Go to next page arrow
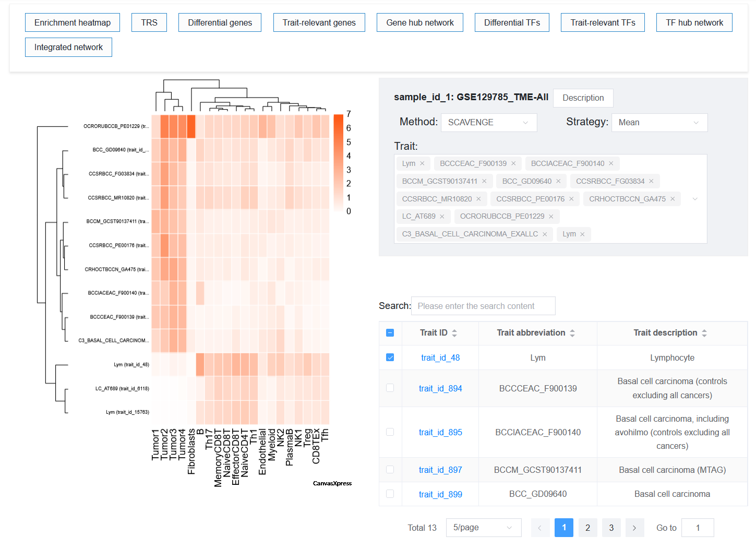756x548 pixels. point(634,528)
